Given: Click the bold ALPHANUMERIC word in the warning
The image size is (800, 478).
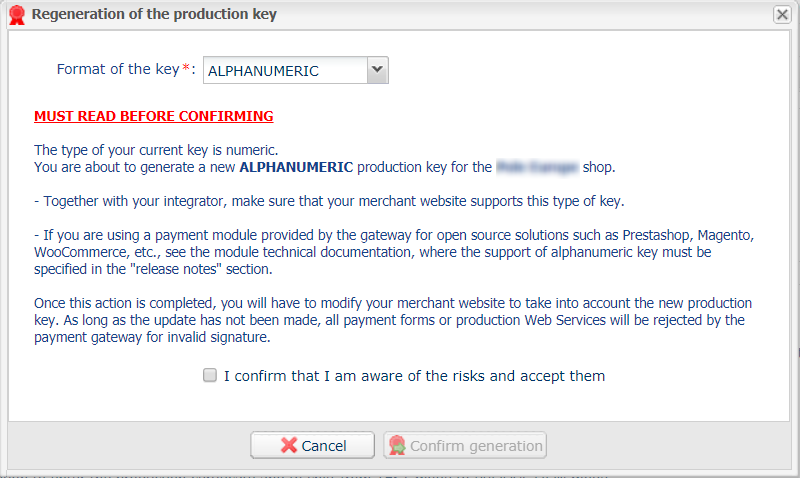Looking at the screenshot, I should point(296,167).
